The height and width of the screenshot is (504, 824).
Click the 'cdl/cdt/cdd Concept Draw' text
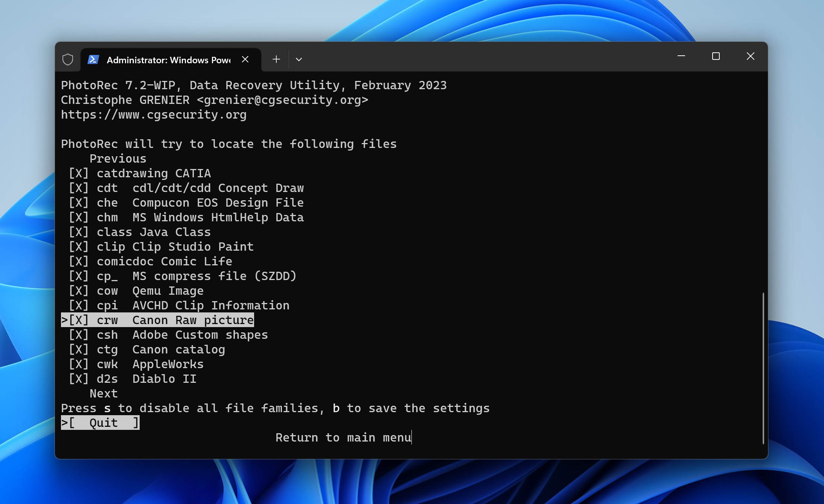[218, 188]
